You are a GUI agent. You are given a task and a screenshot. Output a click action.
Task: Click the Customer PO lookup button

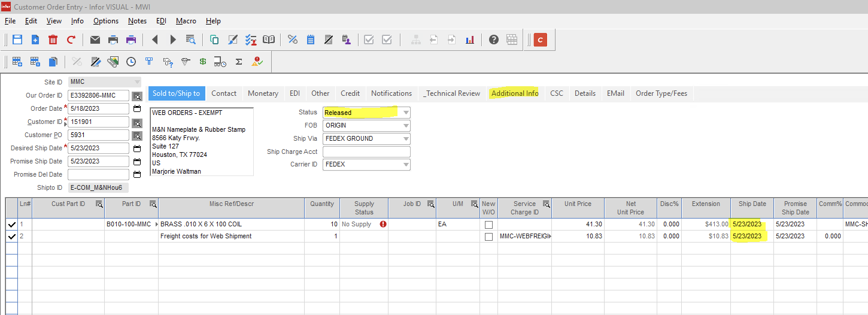point(137,135)
